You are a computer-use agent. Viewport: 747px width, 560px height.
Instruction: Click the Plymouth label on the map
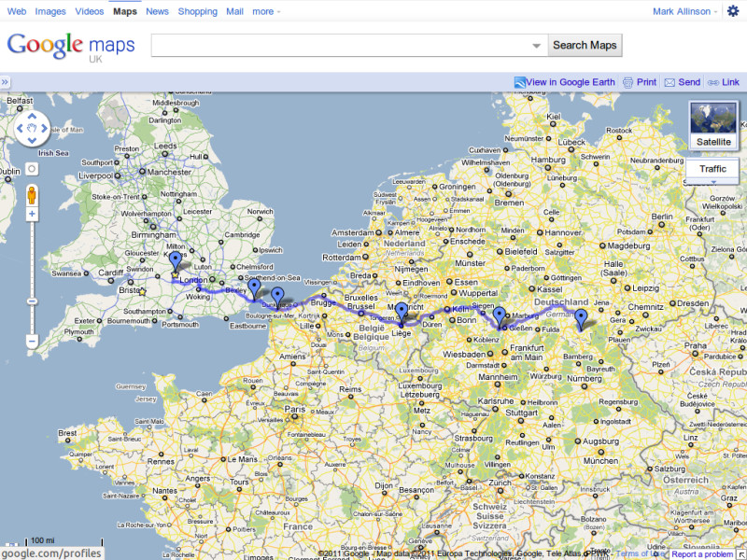[x=79, y=331]
